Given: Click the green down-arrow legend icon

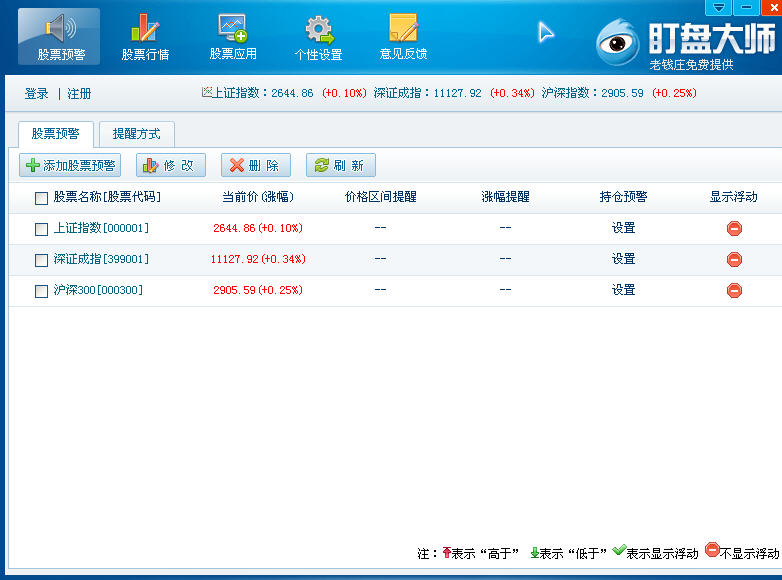Looking at the screenshot, I should coord(534,552).
